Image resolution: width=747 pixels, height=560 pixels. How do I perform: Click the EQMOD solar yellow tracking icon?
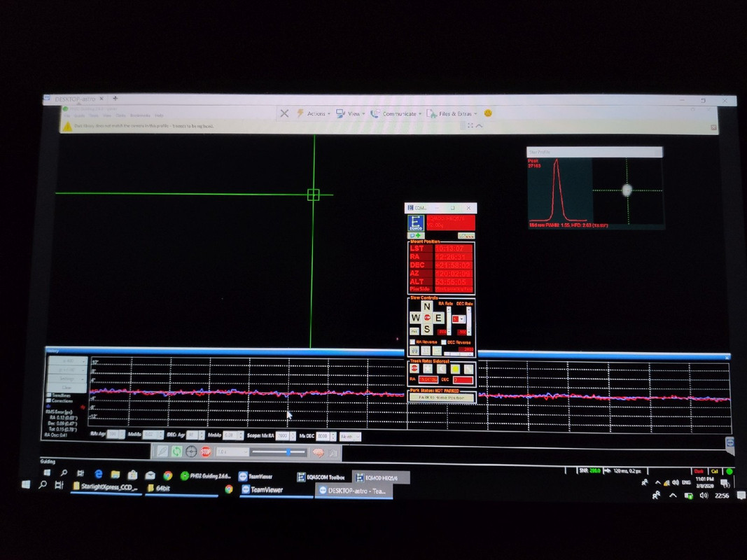456,369
